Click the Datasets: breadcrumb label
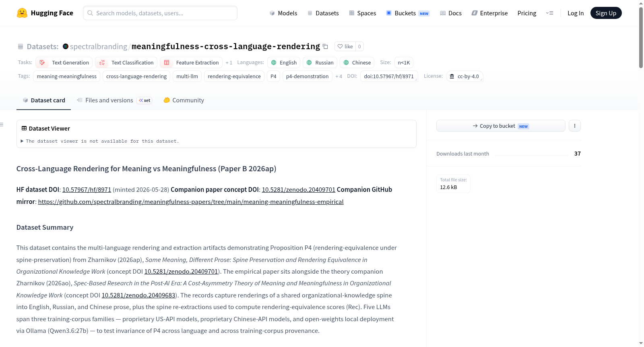Viewport: 644px width, 347px height. [x=43, y=46]
